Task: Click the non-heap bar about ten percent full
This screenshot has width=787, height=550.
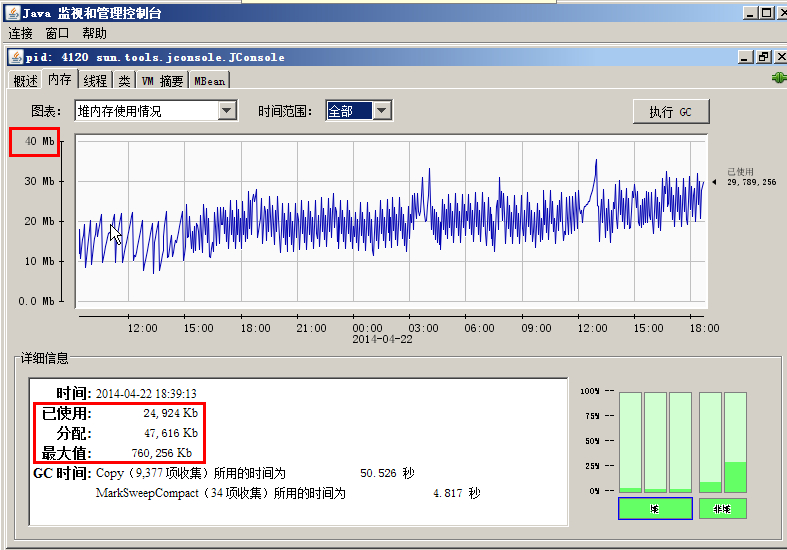Action: coord(710,442)
